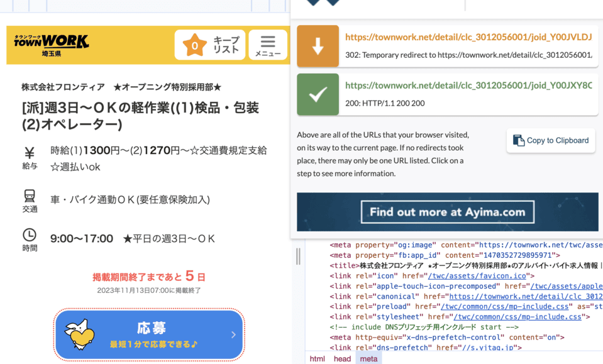Click 302: Temporary redirect status text
Image resolution: width=603 pixels, height=364 pixels.
tap(468, 55)
